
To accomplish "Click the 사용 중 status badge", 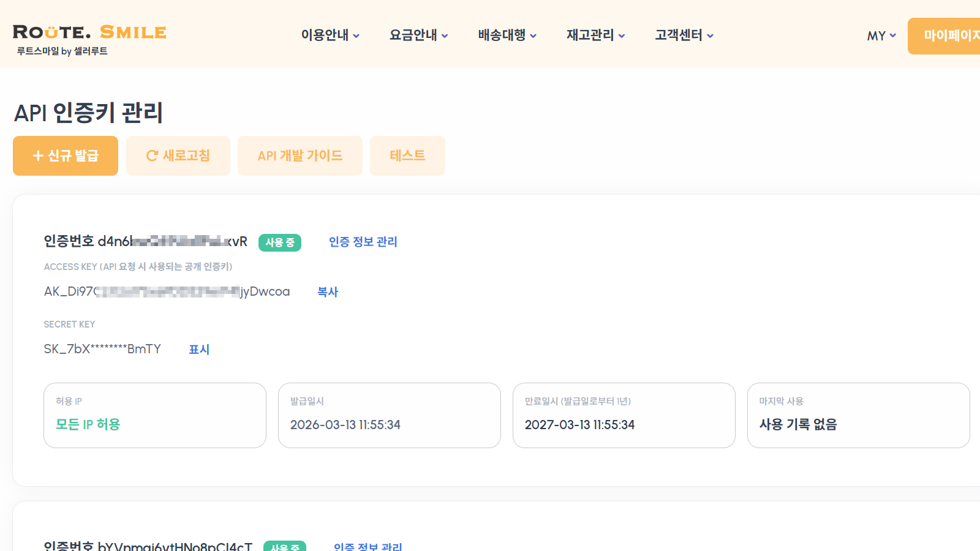I will coord(279,242).
